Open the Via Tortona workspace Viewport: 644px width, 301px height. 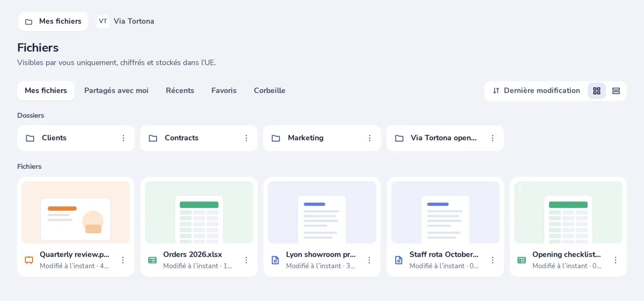(x=126, y=21)
